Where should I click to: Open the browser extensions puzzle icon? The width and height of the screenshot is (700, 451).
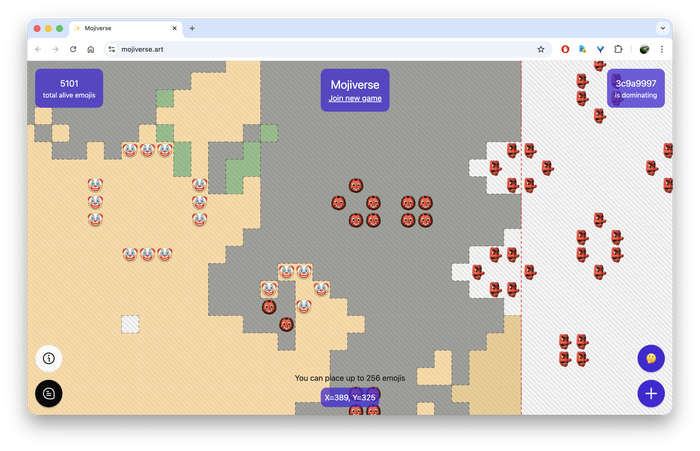point(618,49)
